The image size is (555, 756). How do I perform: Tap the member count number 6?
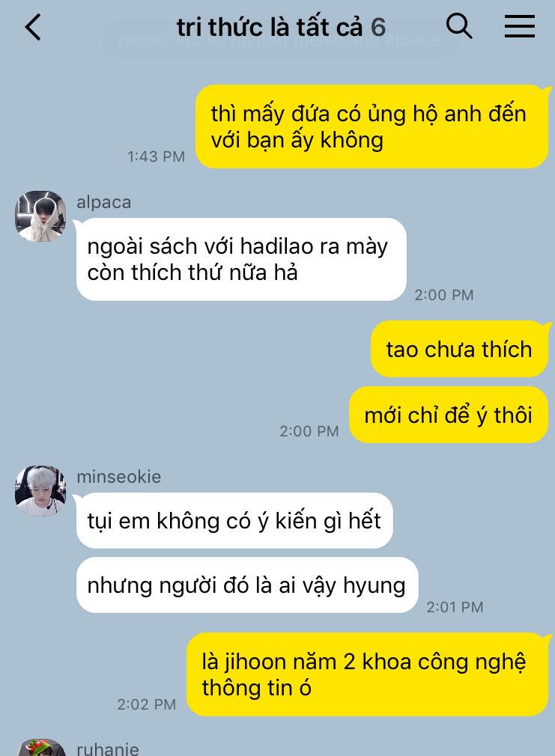pos(378,28)
